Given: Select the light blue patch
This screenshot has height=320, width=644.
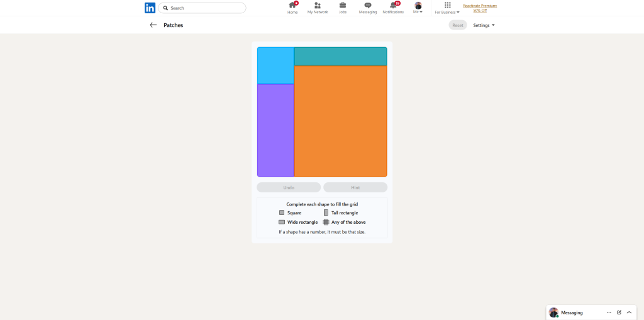Looking at the screenshot, I should (275, 66).
